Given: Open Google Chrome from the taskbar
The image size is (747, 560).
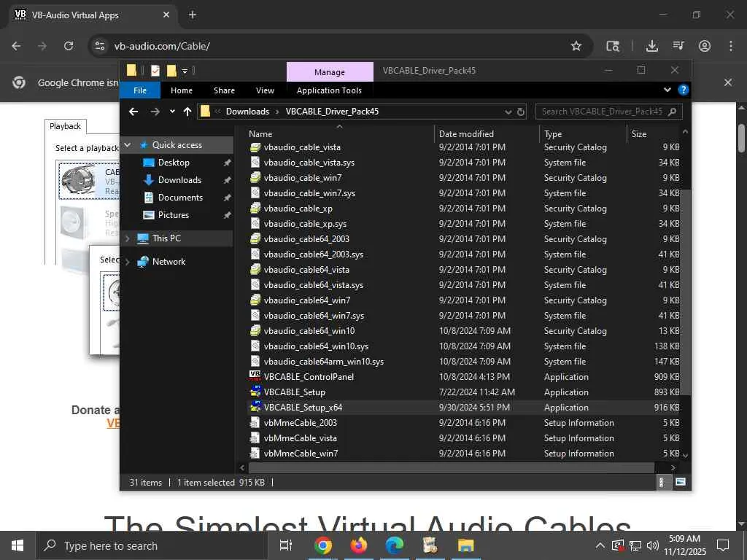Looking at the screenshot, I should 323,545.
